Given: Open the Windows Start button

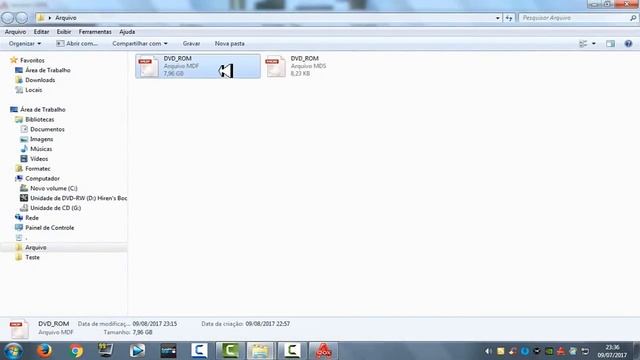Looking at the screenshot, I should 13,351.
